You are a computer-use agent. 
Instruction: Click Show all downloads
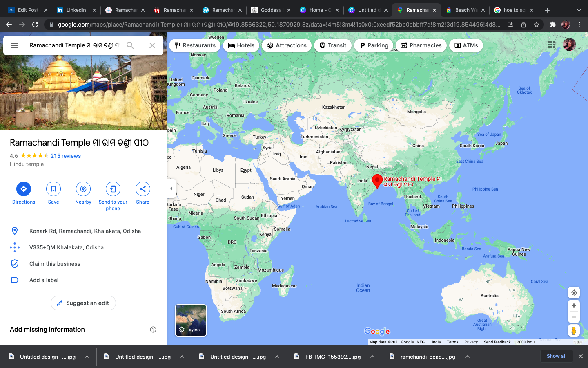tap(557, 356)
